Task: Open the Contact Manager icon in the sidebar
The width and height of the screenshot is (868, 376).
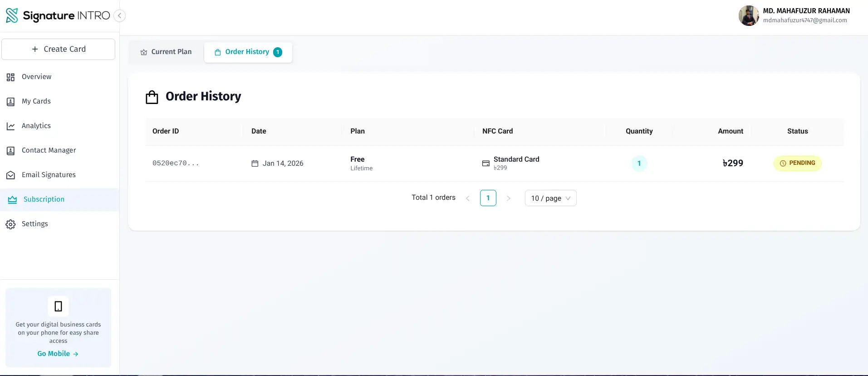Action: (x=10, y=151)
